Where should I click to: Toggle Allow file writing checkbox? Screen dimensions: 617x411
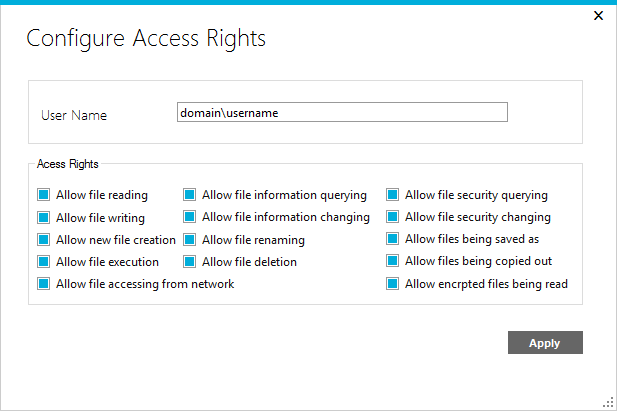[x=44, y=217]
